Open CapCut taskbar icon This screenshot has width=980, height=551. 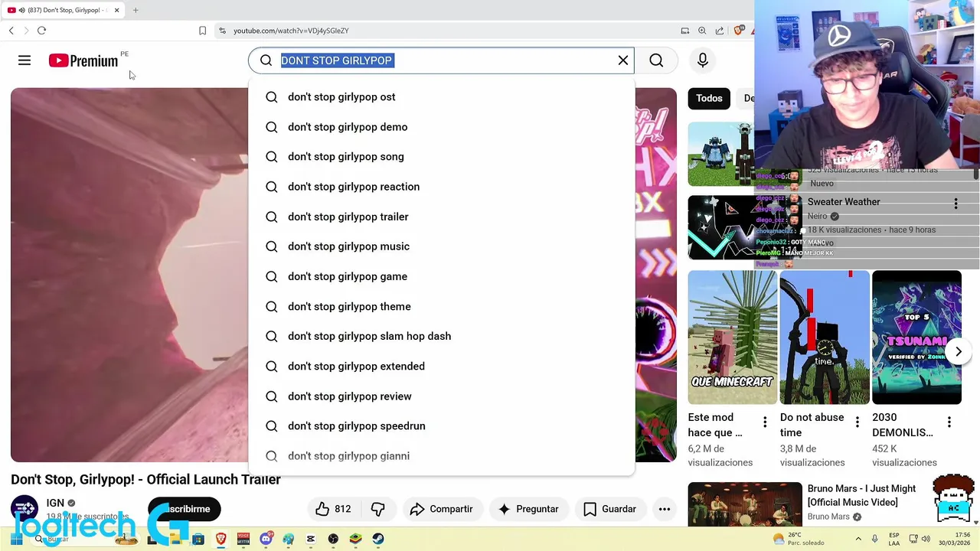tap(311, 539)
